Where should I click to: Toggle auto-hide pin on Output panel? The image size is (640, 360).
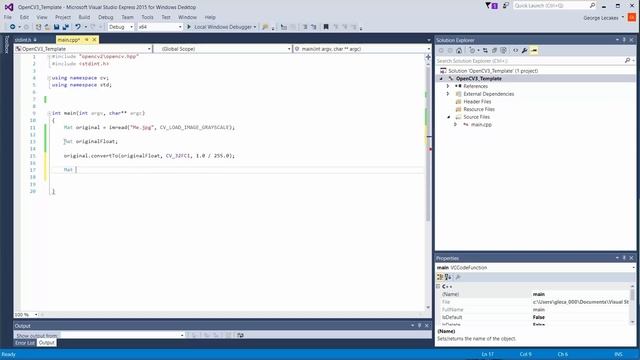[x=420, y=326]
